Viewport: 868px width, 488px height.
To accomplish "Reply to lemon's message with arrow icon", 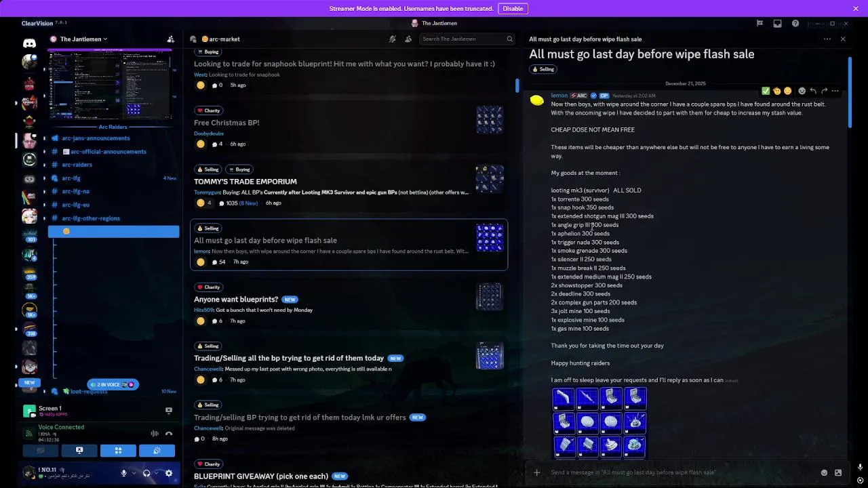I will tap(813, 91).
